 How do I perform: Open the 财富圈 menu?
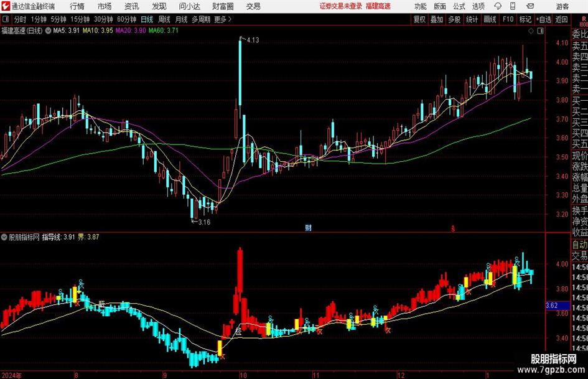[x=223, y=6]
